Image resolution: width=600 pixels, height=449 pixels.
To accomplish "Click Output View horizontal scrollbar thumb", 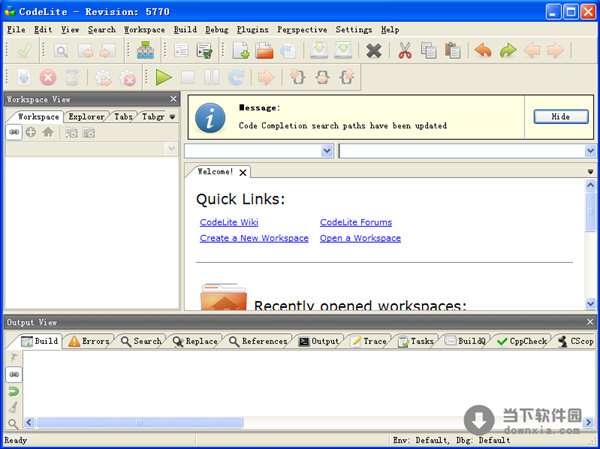I will click(x=140, y=422).
